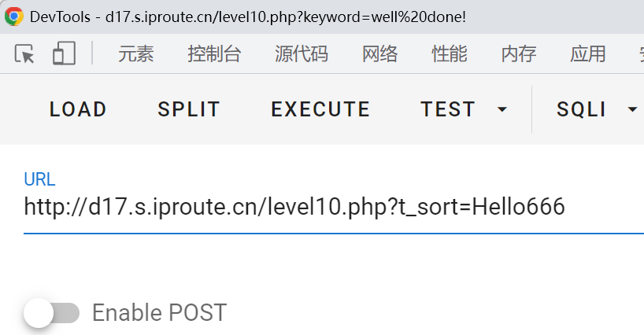The image size is (644, 335).
Task: Open the 源代码 (Sources) tab
Action: pos(302,53)
